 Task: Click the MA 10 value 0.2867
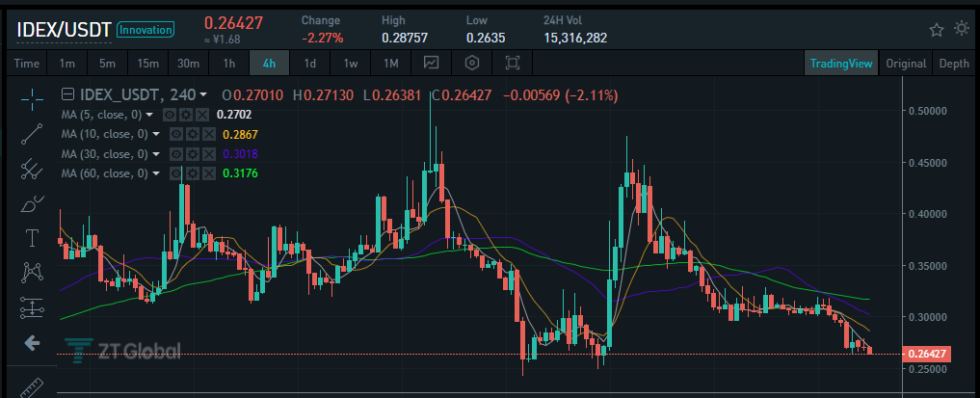coord(240,134)
